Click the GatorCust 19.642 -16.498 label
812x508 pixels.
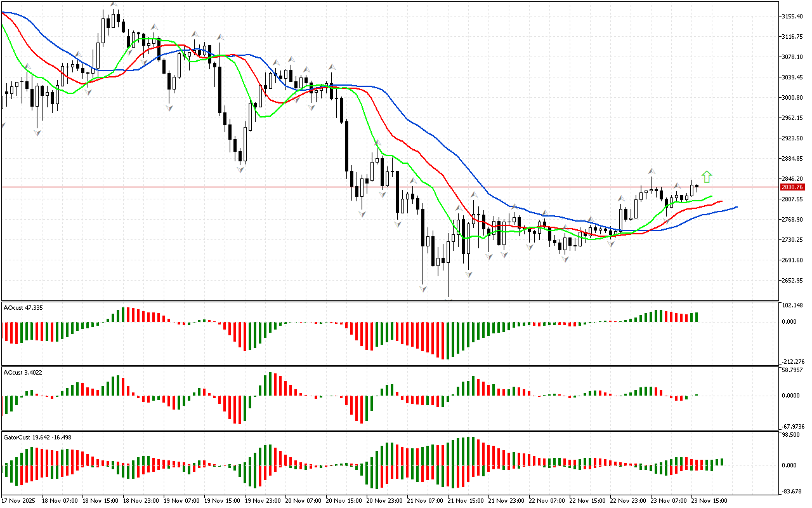37,437
